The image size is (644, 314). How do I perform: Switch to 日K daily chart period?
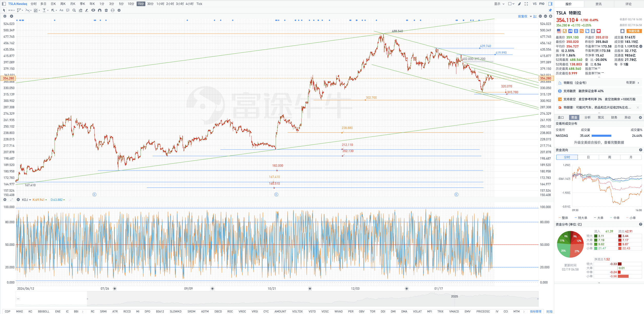click(53, 4)
